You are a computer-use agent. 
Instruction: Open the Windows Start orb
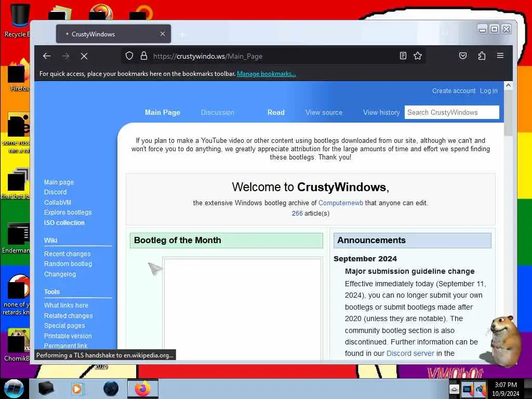(14, 389)
